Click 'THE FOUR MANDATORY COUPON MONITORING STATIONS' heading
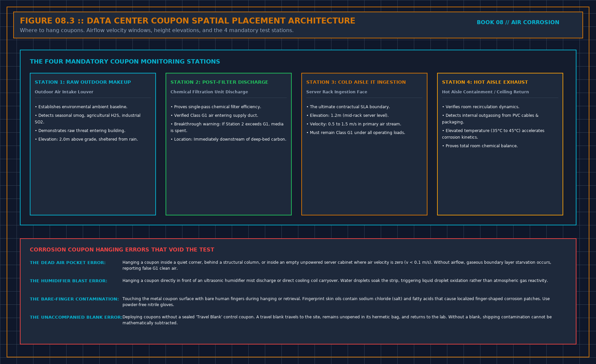 pos(125,62)
